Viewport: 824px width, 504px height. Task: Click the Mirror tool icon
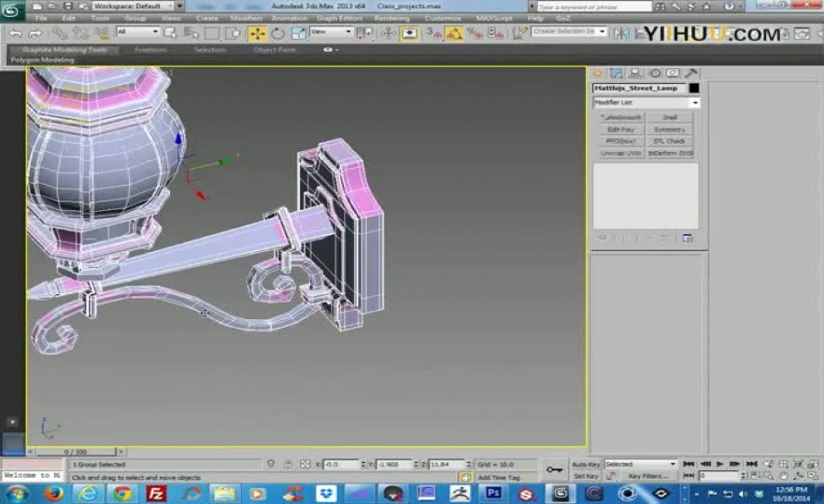(621, 34)
